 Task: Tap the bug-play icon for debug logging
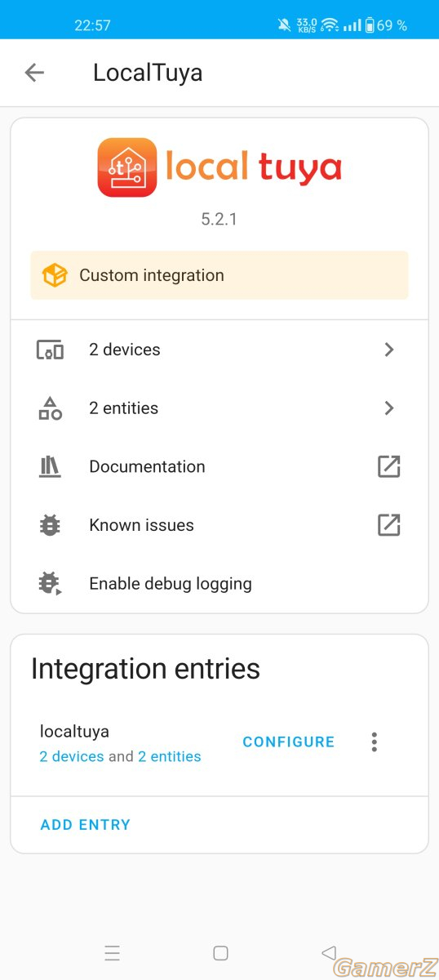pos(50,584)
